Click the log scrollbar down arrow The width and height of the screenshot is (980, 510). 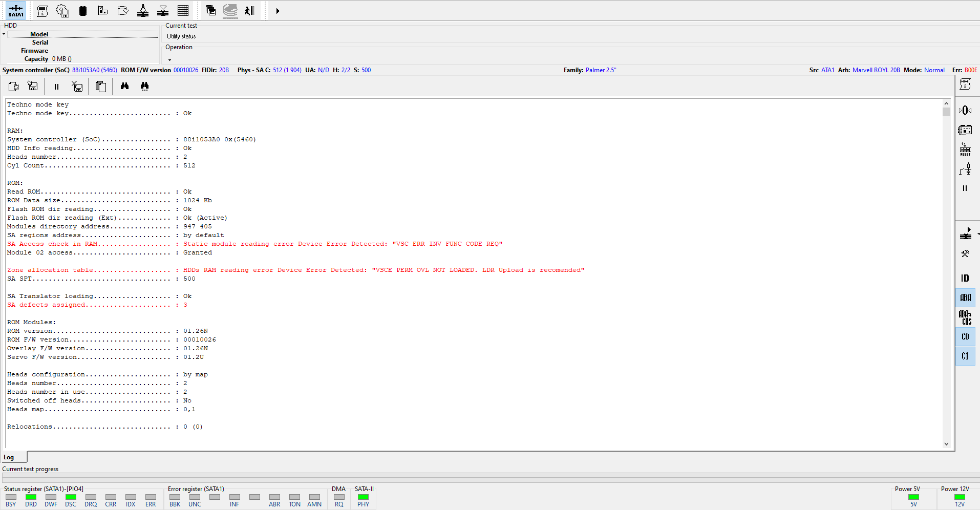[x=946, y=444]
